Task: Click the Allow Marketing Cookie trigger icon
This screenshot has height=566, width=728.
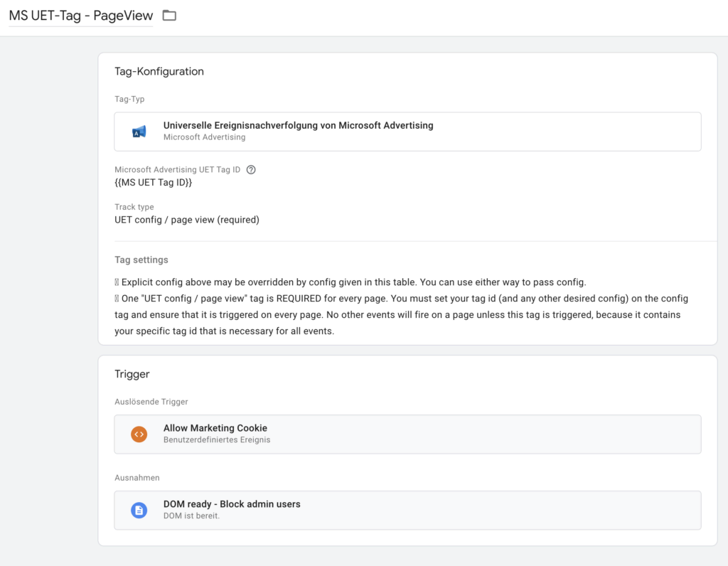Action: pyautogui.click(x=139, y=434)
